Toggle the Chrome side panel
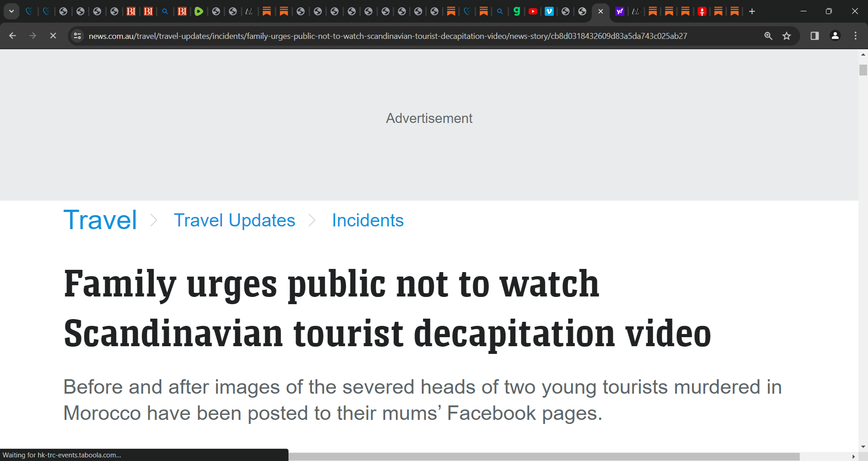 (x=815, y=36)
